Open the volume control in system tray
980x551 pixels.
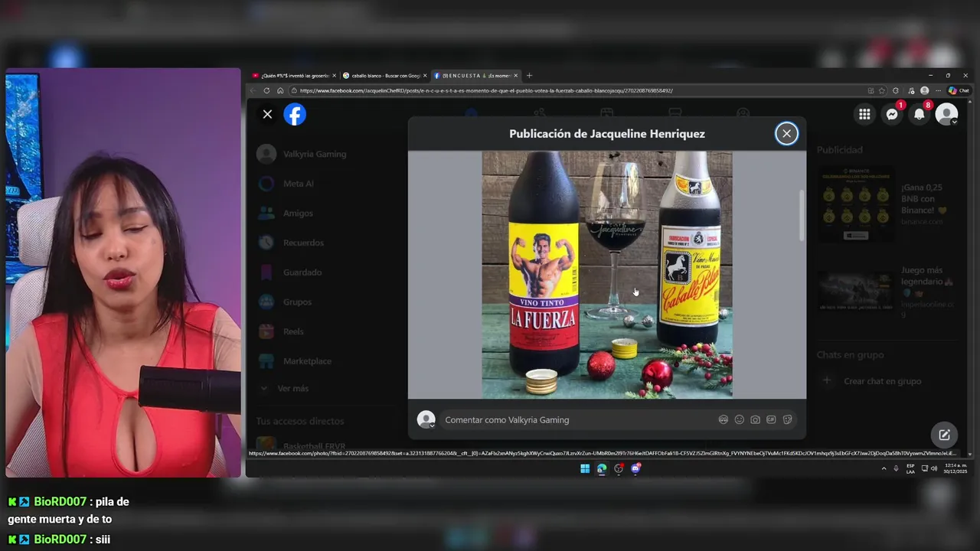click(934, 468)
